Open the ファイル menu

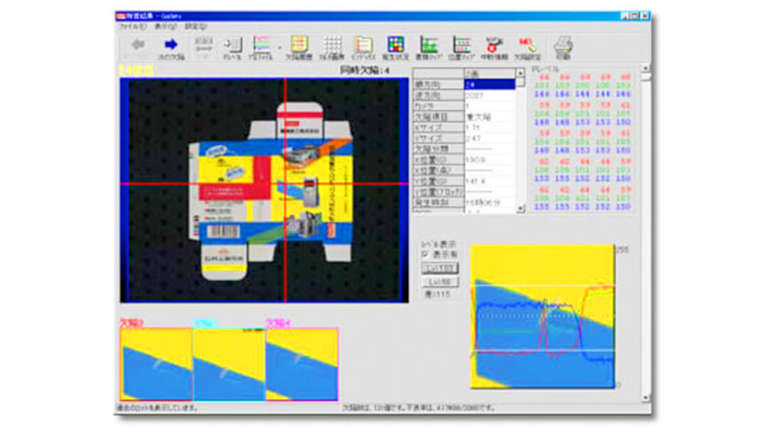pos(132,27)
